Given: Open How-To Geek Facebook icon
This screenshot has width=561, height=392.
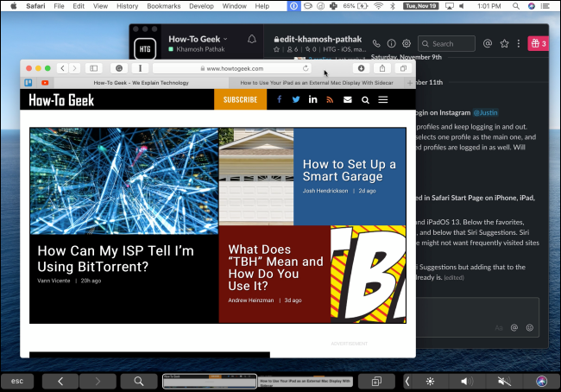Looking at the screenshot, I should click(x=279, y=99).
